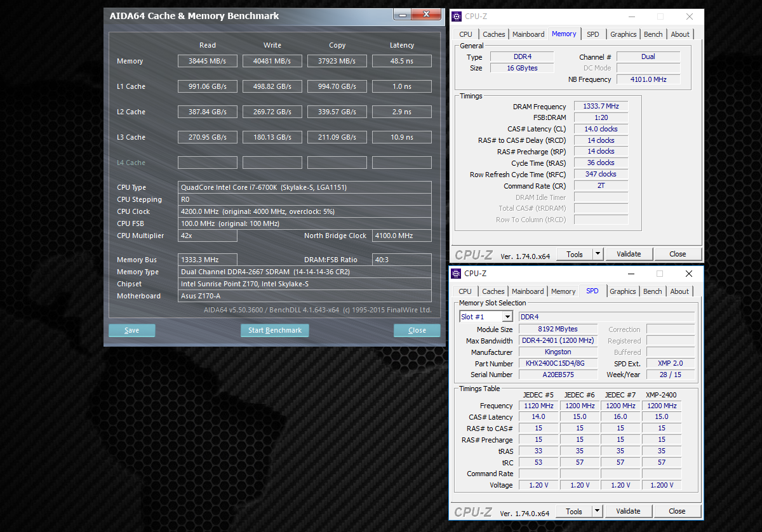Click Part Number KHX2400C15D4/8G
This screenshot has height=532, width=762.
pos(558,363)
